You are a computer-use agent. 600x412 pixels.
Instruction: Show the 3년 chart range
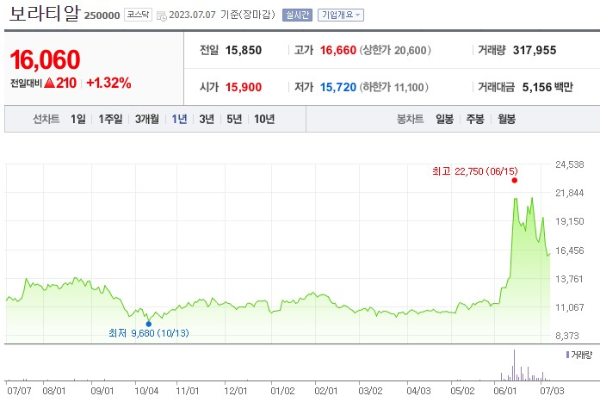(207, 119)
